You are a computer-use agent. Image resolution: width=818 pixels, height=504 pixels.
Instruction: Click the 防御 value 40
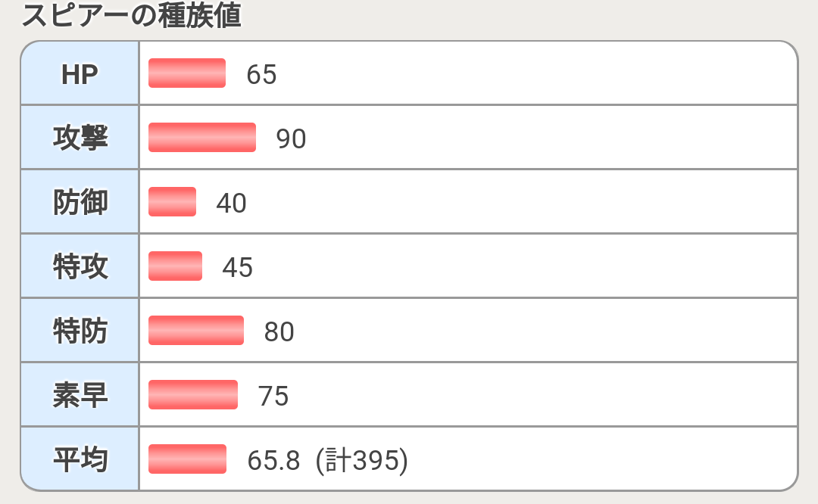point(231,204)
